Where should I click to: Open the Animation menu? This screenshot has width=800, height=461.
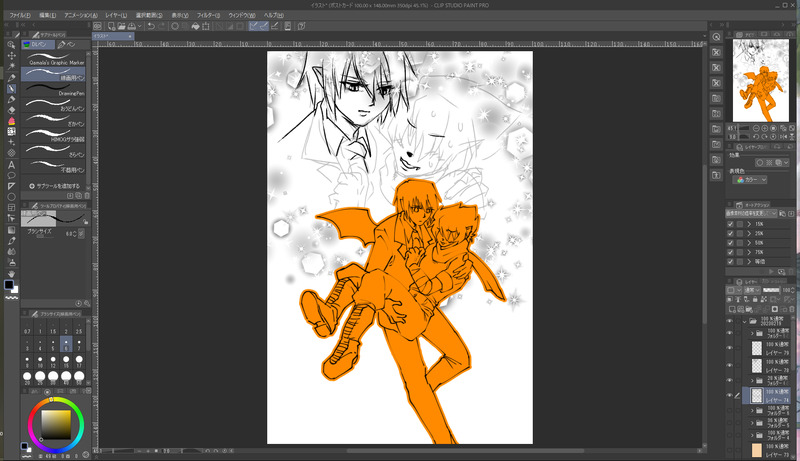[x=81, y=15]
